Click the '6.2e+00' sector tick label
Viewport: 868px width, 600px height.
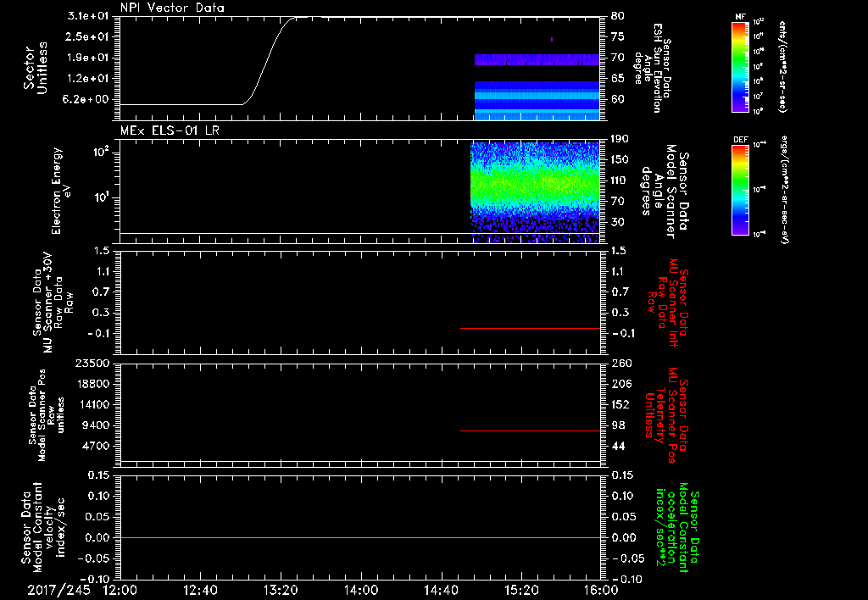87,100
